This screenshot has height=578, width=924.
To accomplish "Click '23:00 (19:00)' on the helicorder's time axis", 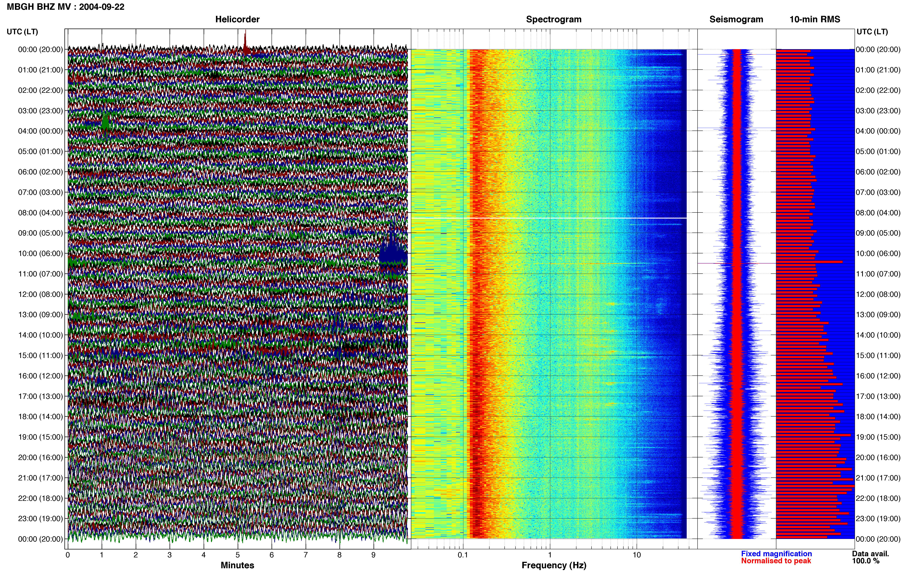I will click(41, 519).
